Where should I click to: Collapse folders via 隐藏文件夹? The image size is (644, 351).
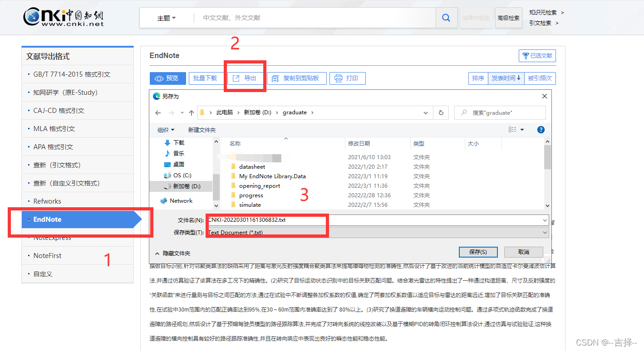click(172, 253)
